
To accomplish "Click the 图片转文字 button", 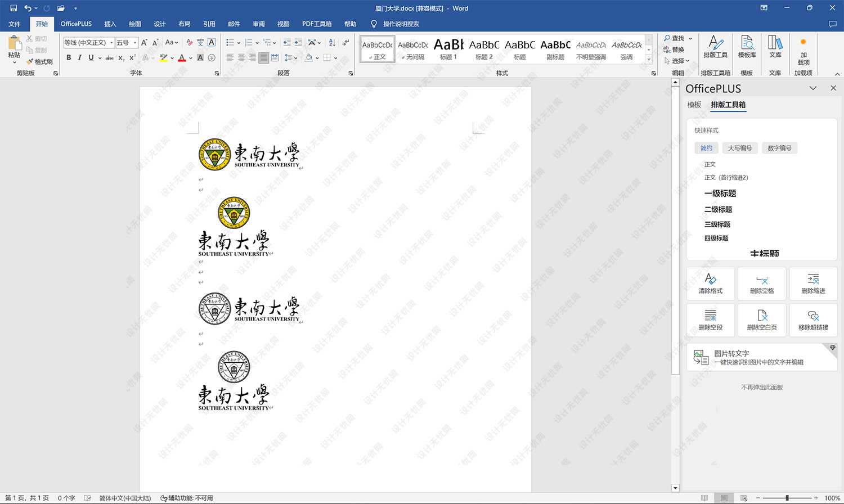I will [762, 358].
